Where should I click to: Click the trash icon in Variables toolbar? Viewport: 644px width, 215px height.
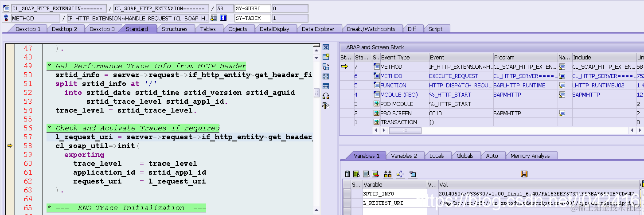click(347, 174)
